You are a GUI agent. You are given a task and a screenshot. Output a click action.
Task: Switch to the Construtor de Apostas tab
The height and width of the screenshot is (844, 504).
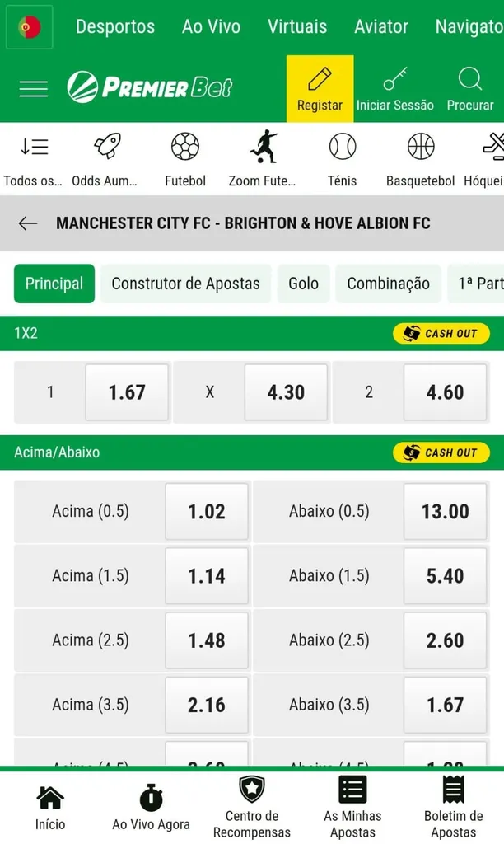(188, 283)
